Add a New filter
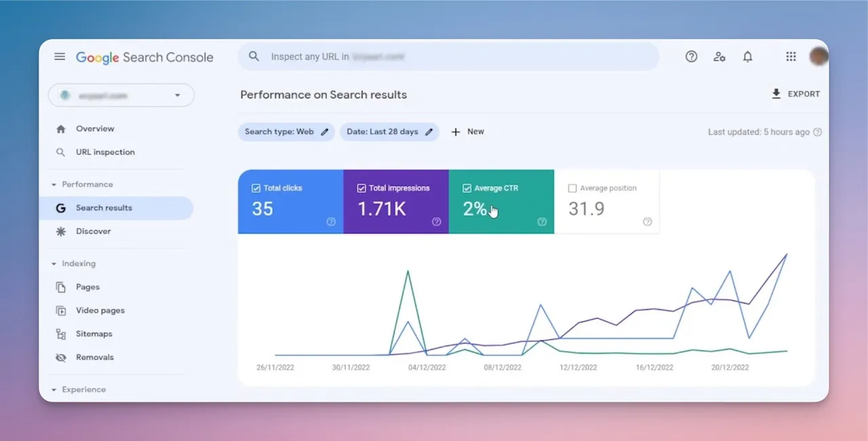This screenshot has height=441, width=868. [x=468, y=132]
